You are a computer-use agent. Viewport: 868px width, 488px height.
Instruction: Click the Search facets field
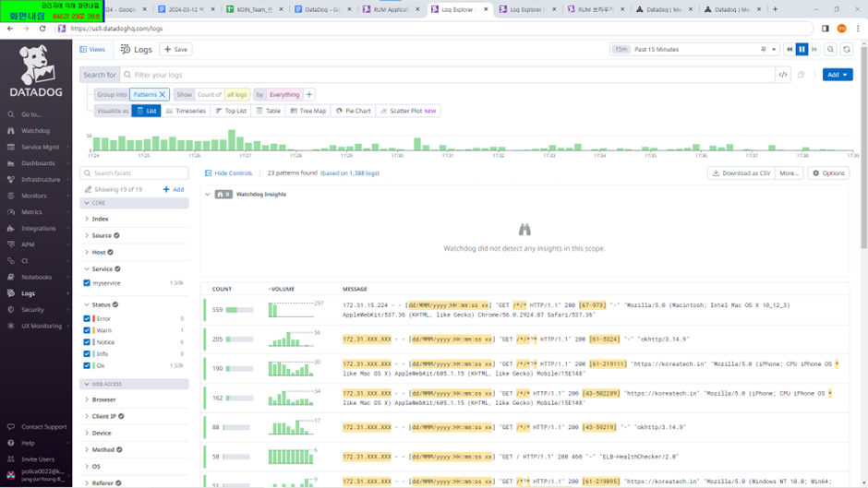134,173
